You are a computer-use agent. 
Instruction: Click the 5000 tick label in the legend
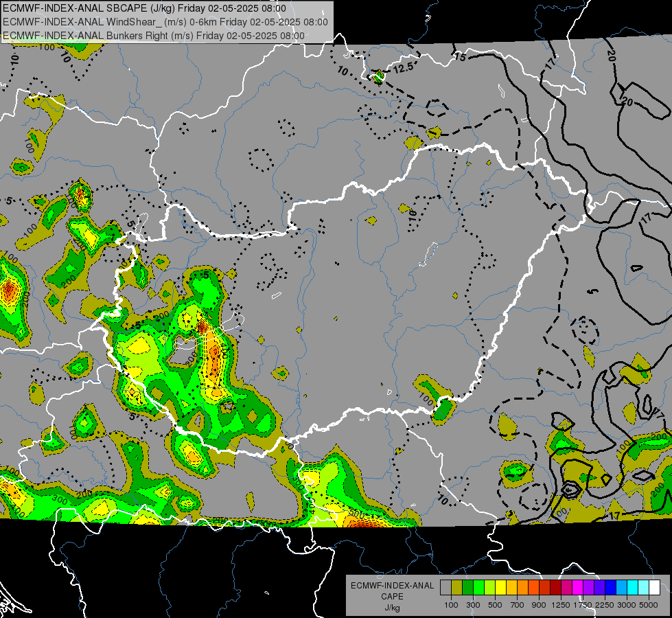click(649, 605)
